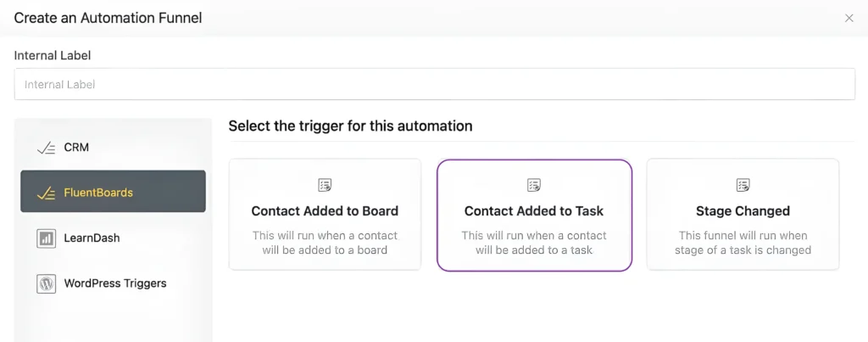Click the Stage Changed card icon
This screenshot has height=342, width=868.
[x=743, y=184]
